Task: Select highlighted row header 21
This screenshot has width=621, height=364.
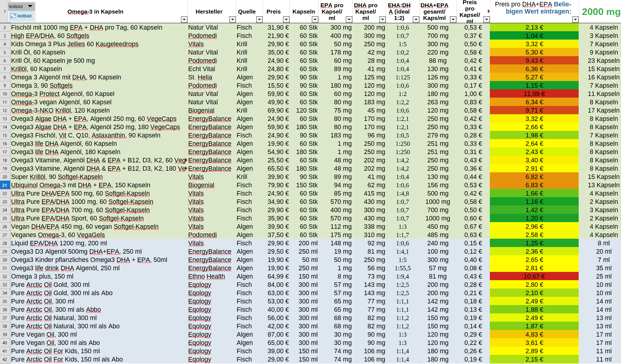Action: pos(5,185)
